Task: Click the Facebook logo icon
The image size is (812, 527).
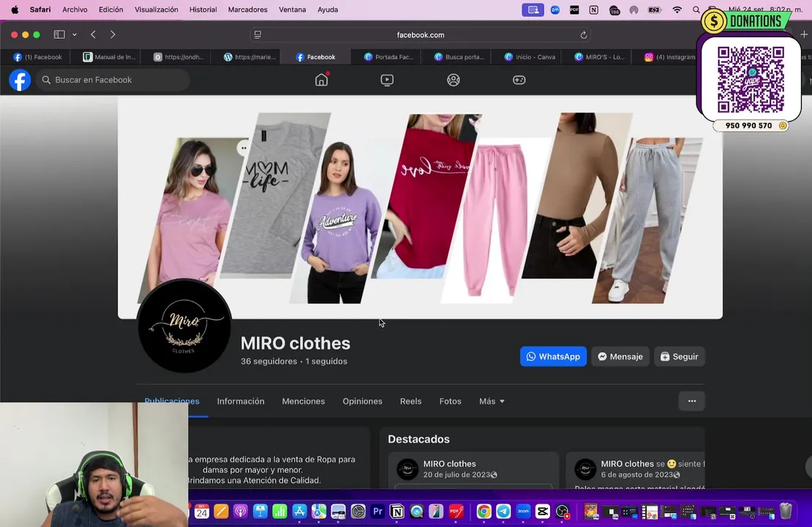Action: point(20,81)
